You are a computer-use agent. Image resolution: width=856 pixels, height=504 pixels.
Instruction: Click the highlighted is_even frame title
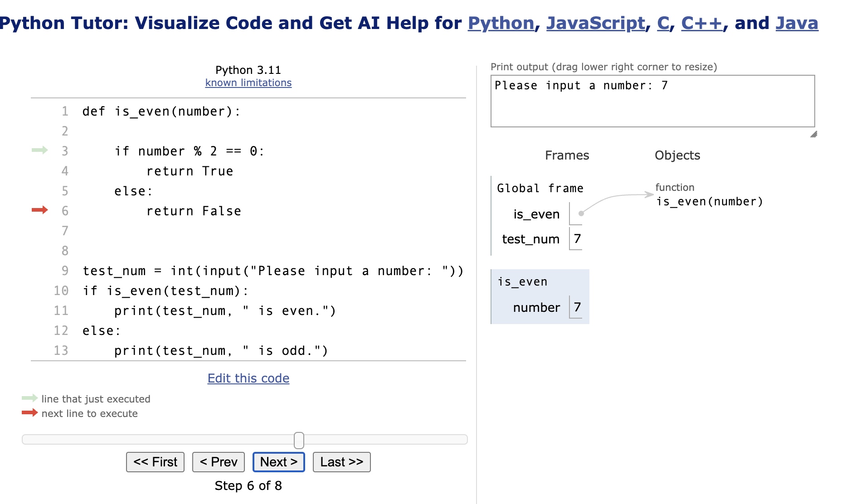tap(522, 282)
